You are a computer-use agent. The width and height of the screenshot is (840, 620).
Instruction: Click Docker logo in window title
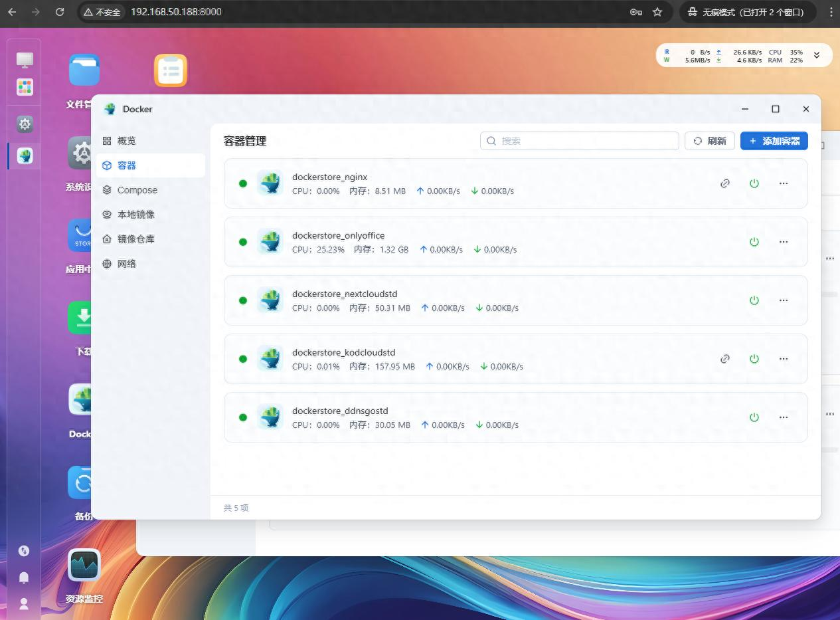(x=110, y=109)
